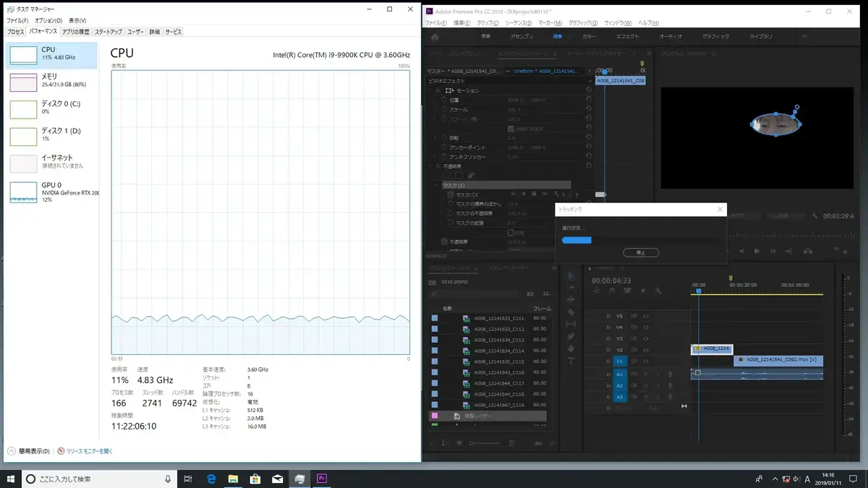
Task: Create an ellipse mask on 不透明度
Action: coord(446,175)
